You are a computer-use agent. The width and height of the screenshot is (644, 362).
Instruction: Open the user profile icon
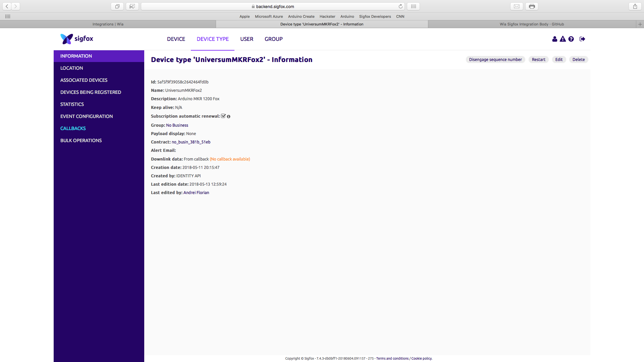(554, 39)
